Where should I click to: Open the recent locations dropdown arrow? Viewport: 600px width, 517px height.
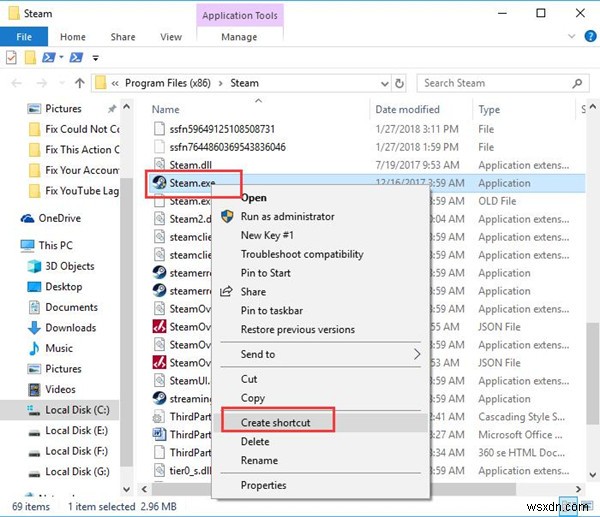[x=62, y=83]
